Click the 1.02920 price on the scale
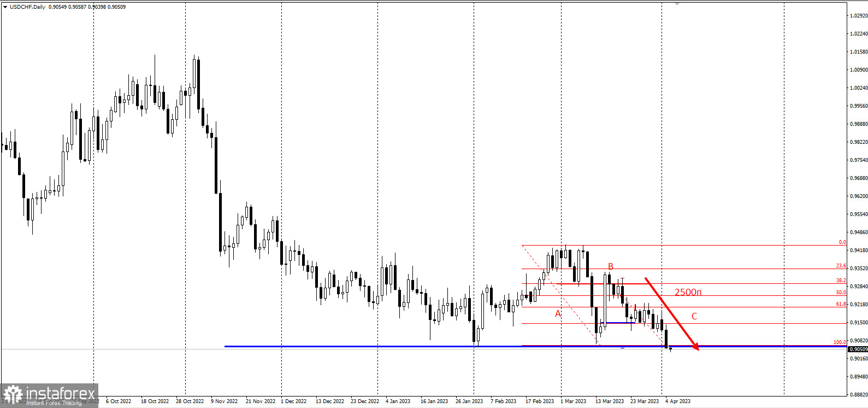 [x=859, y=16]
